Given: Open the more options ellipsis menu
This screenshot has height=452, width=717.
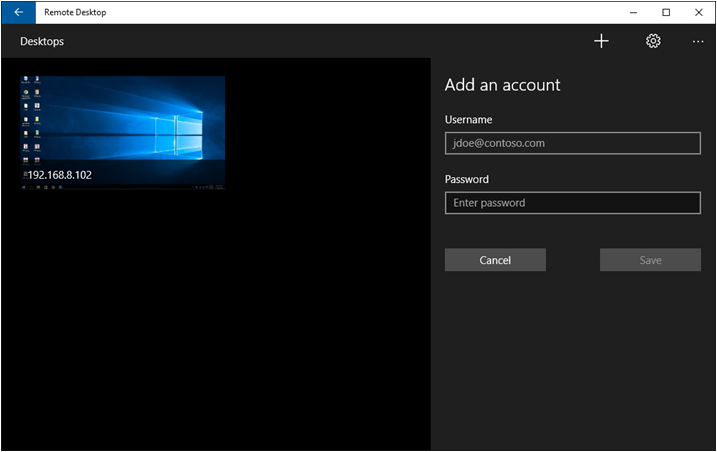Looking at the screenshot, I should point(698,42).
